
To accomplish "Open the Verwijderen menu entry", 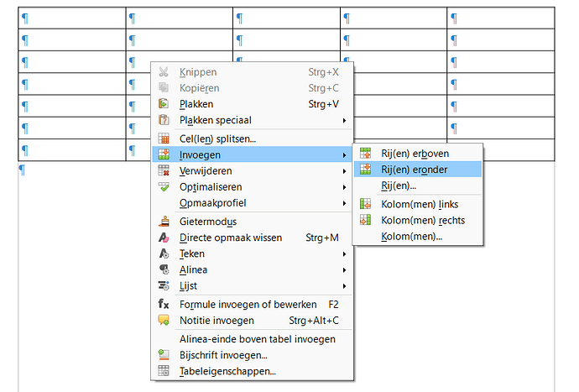I will pyautogui.click(x=253, y=171).
